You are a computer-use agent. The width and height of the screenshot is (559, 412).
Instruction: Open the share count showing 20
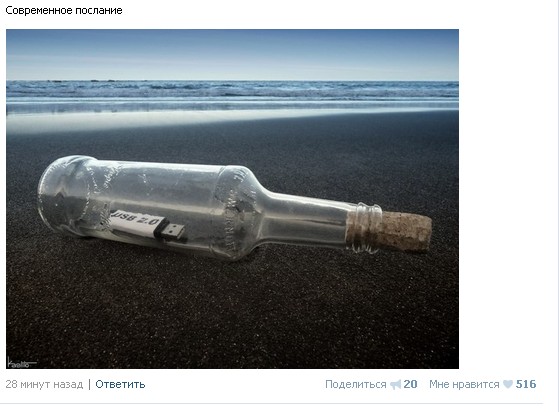click(410, 384)
